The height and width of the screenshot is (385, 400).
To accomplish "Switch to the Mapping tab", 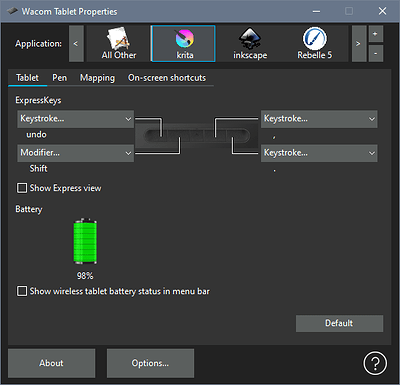I will point(97,78).
